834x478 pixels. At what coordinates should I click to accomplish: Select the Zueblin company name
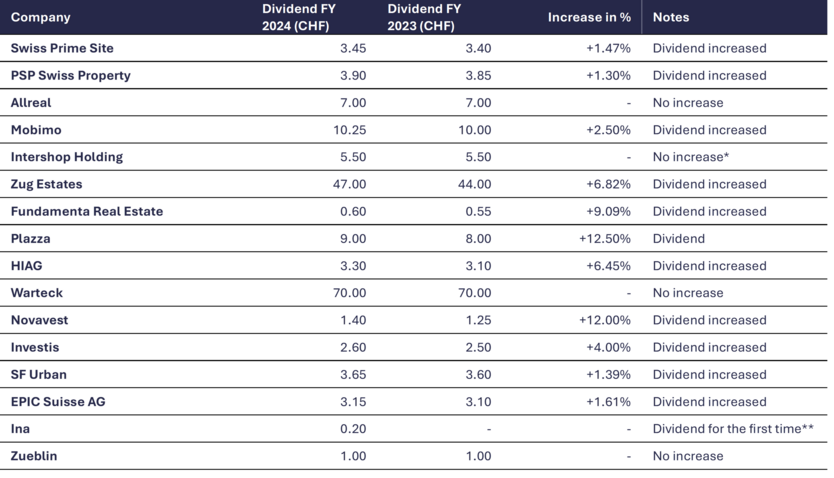tap(34, 456)
